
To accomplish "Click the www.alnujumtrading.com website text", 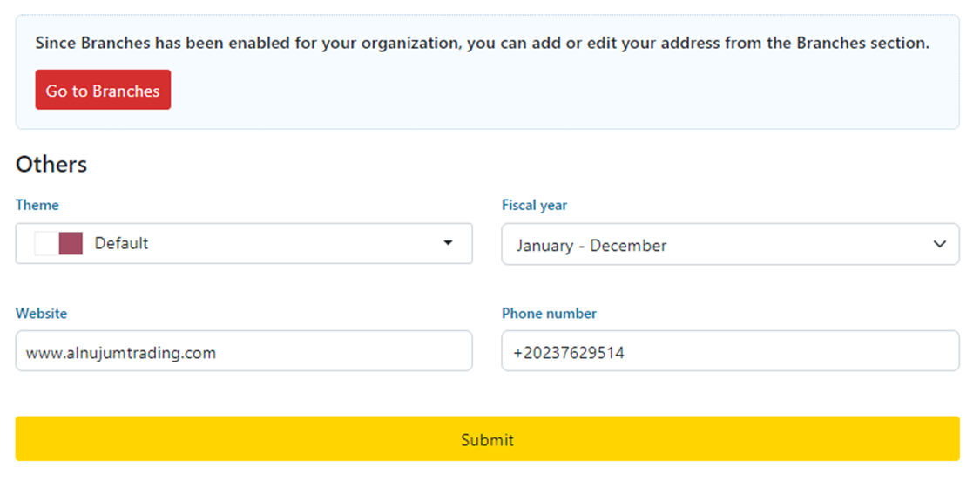I will 121,353.
